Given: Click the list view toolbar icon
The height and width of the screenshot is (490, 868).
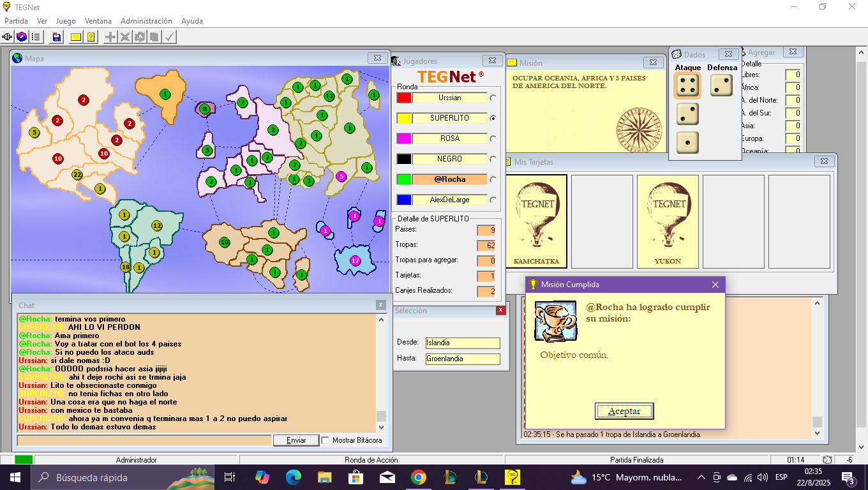Looking at the screenshot, I should 36,37.
